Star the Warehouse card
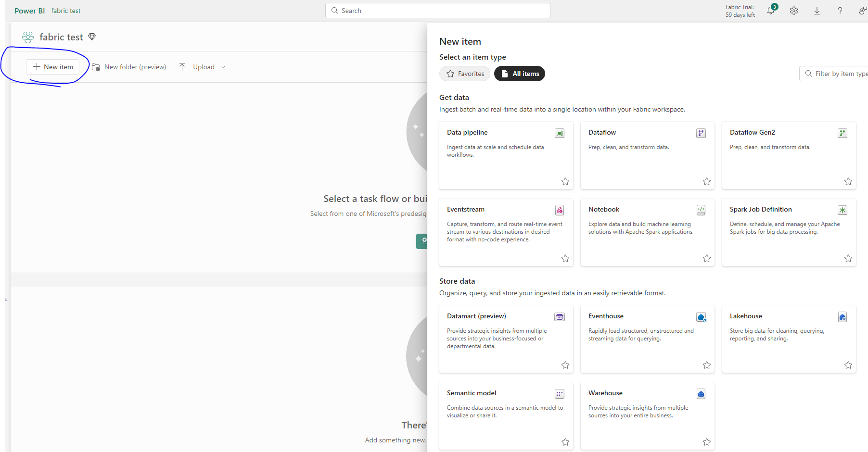 pos(707,442)
